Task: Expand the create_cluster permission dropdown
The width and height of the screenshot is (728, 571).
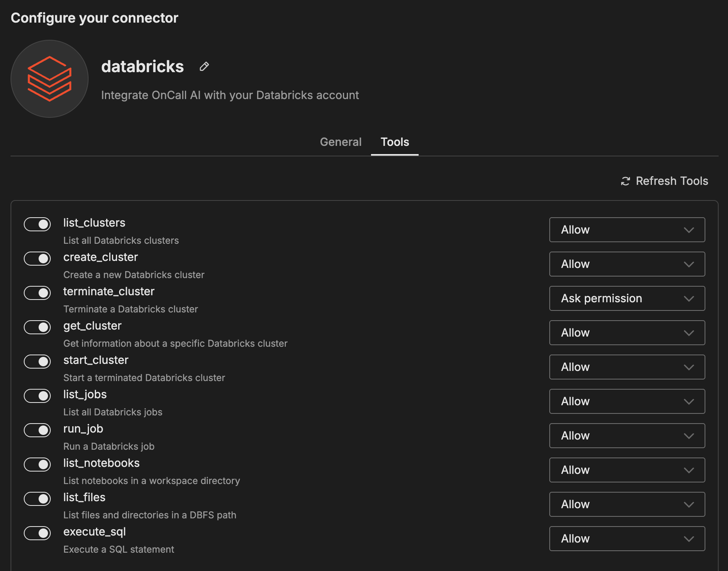Action: point(627,264)
